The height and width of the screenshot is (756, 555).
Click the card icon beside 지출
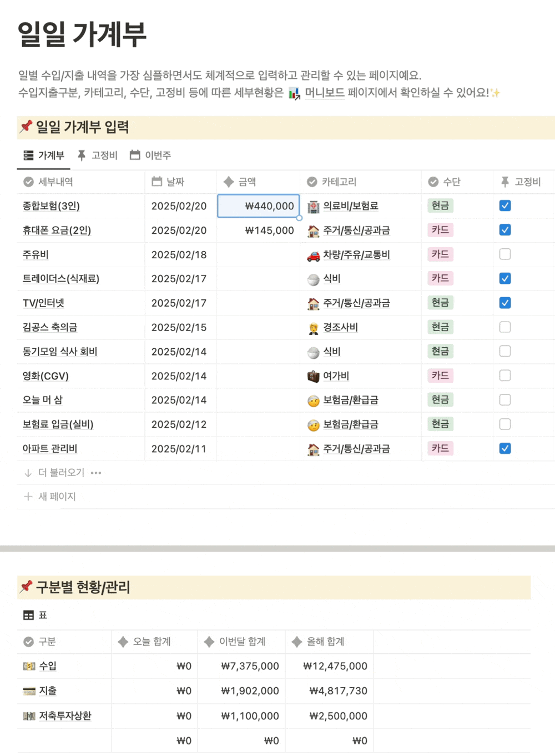coord(29,691)
